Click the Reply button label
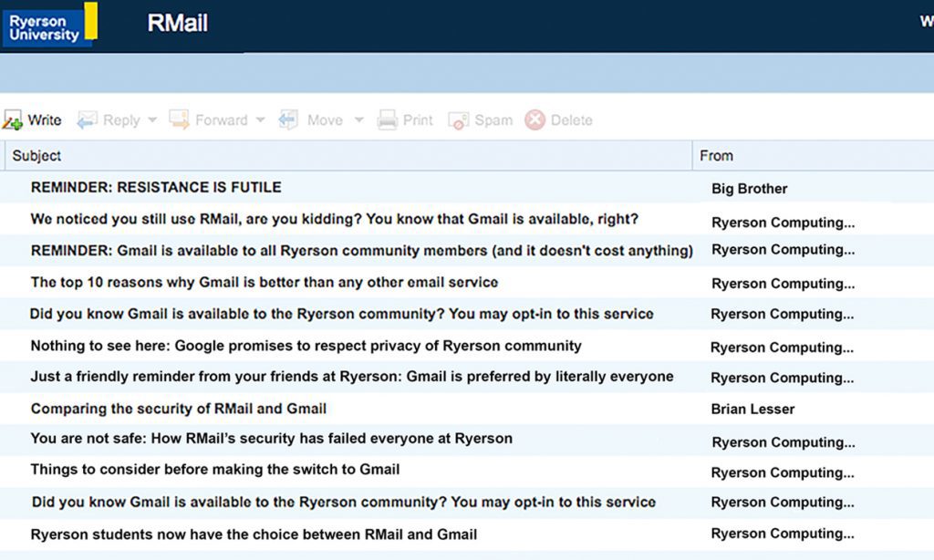Viewport: 934px width, 560px height. pyautogui.click(x=121, y=120)
